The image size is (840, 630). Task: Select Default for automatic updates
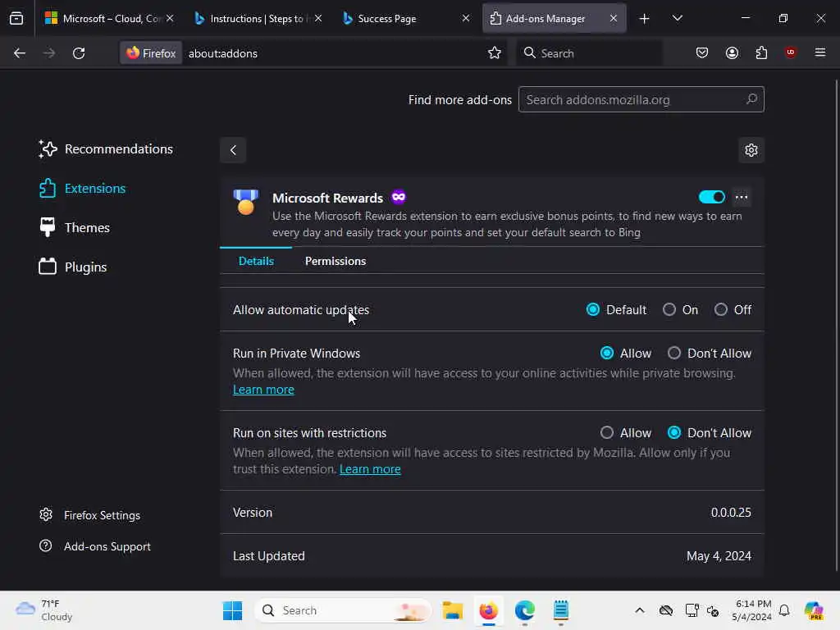coord(592,309)
